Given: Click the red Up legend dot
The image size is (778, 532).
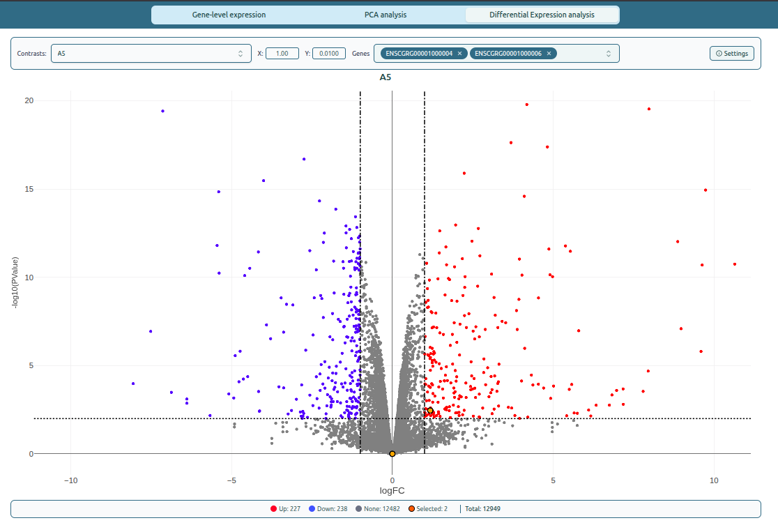Looking at the screenshot, I should click(274, 509).
